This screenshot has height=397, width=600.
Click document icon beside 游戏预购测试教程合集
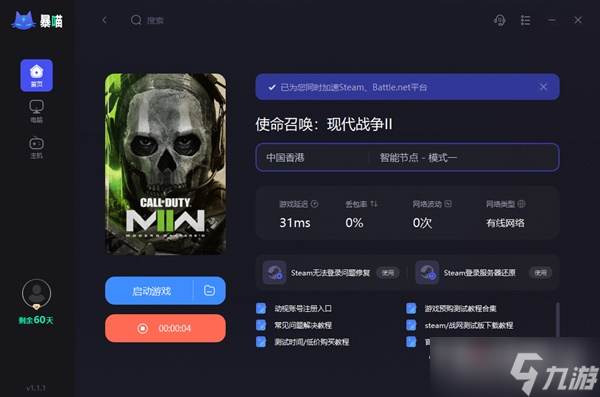[411, 308]
